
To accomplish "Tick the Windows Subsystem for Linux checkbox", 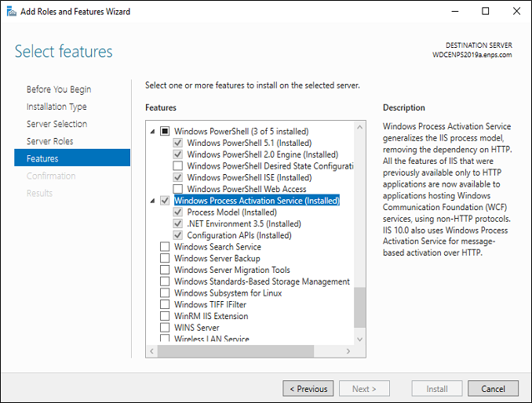I will click(165, 293).
